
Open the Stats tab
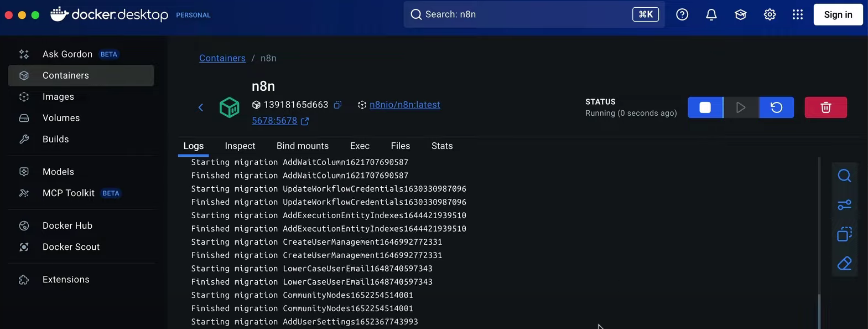[x=442, y=146]
